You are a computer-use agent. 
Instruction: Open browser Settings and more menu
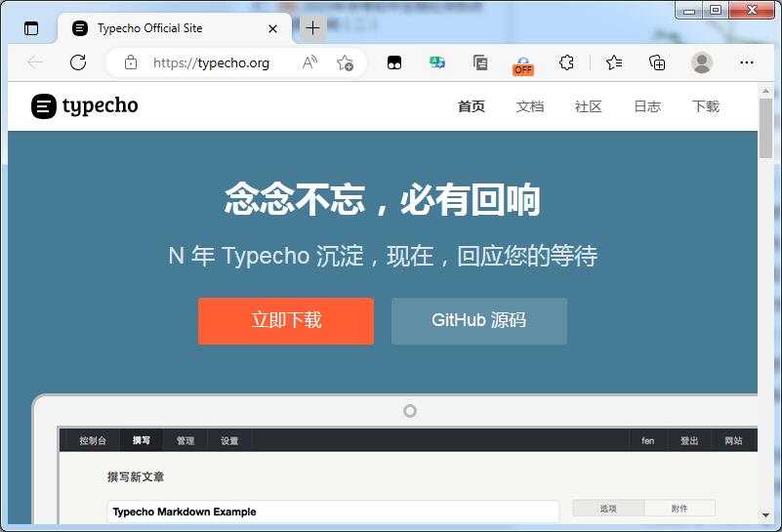pyautogui.click(x=747, y=62)
